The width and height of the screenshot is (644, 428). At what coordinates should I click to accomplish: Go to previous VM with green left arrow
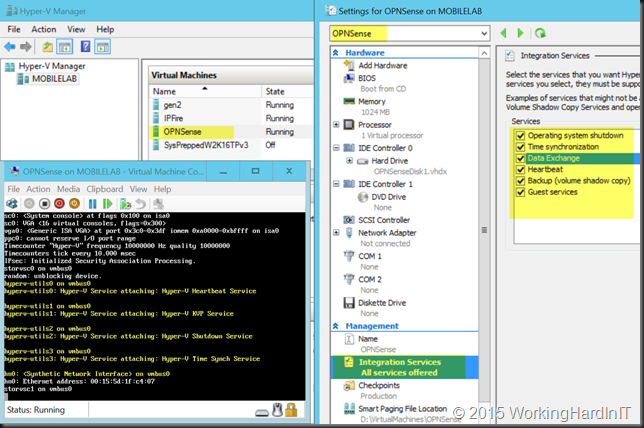[x=504, y=33]
